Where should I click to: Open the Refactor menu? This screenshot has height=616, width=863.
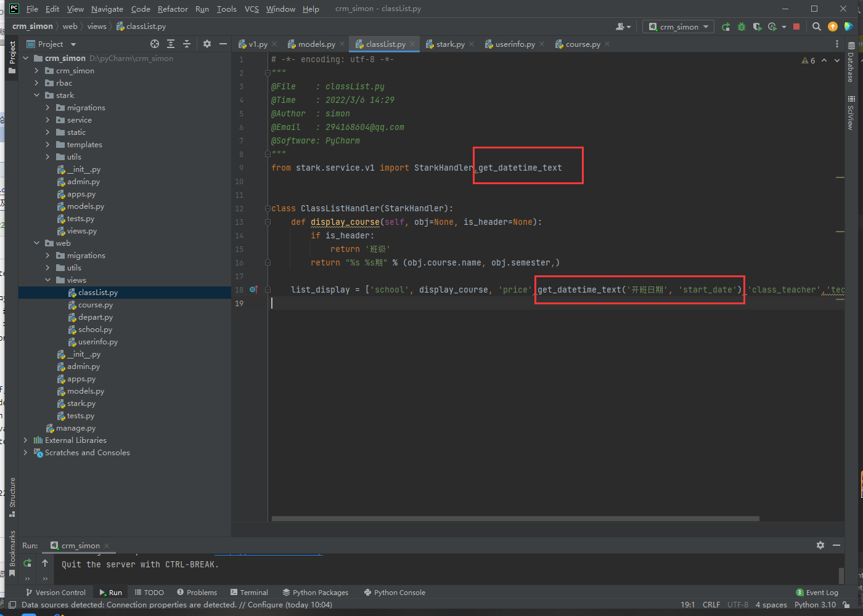(173, 9)
